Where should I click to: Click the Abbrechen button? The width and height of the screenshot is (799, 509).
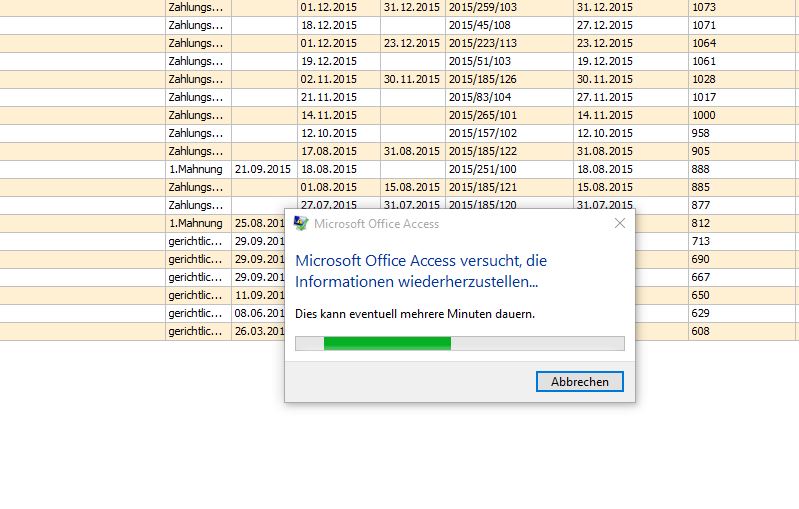[580, 382]
